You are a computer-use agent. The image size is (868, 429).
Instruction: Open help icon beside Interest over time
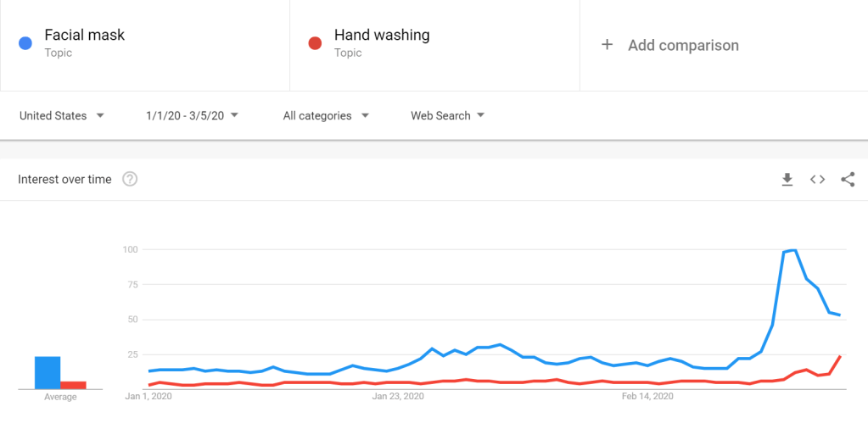point(130,179)
